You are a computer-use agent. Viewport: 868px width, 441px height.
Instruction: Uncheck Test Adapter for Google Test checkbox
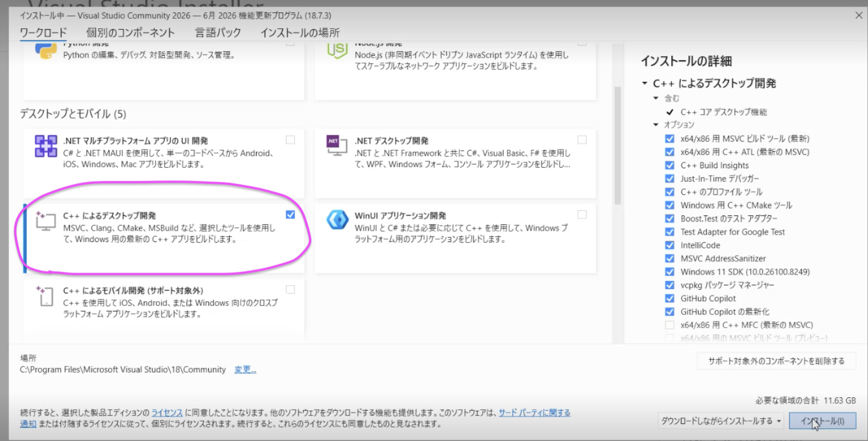click(669, 232)
